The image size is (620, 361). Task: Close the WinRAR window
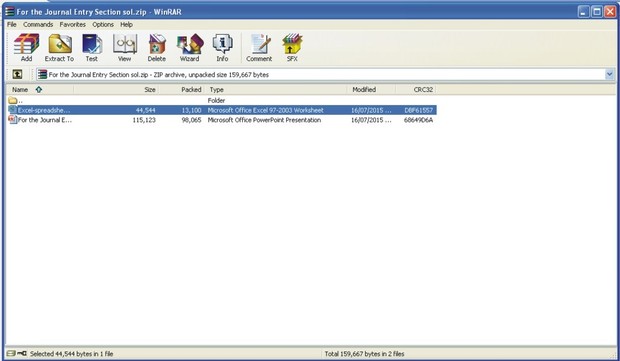tap(610, 11)
